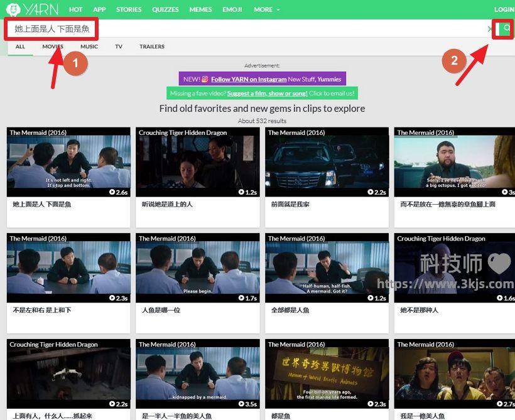Click the YARN logo icon
Viewport: 515px width, 420px height.
[13, 9]
